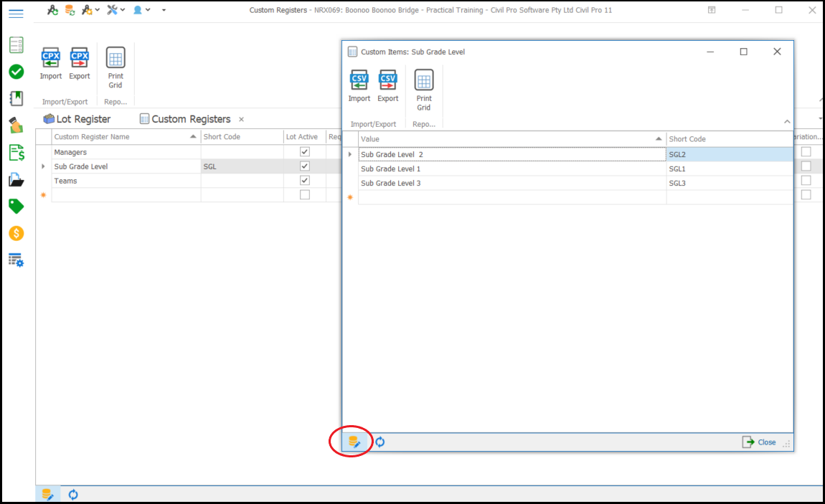Select the Teams register row
This screenshot has height=504, width=825.
click(x=126, y=180)
